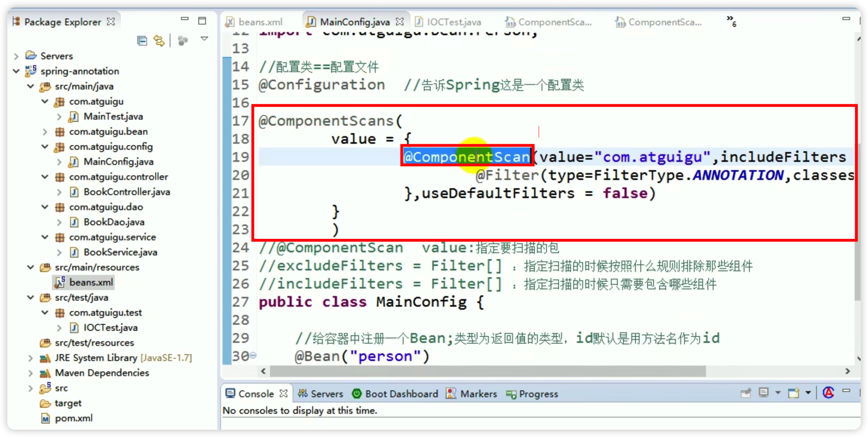Show hidden editor tabs list

click(x=732, y=21)
